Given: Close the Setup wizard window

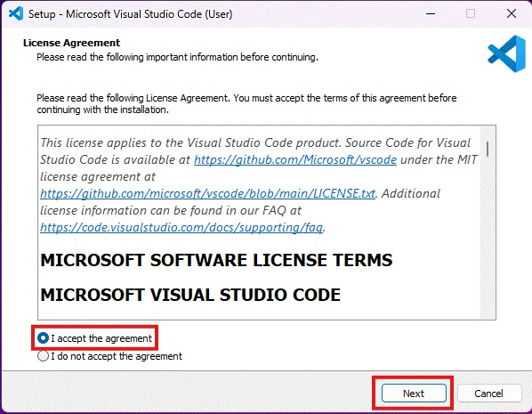Looking at the screenshot, I should pos(512,13).
